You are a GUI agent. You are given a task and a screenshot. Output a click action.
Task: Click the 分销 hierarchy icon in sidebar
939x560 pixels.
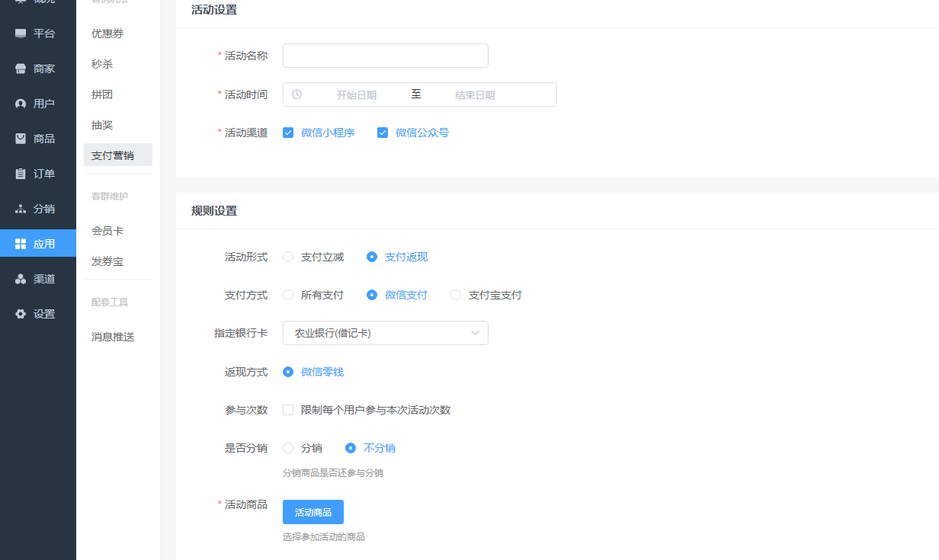[21, 209]
